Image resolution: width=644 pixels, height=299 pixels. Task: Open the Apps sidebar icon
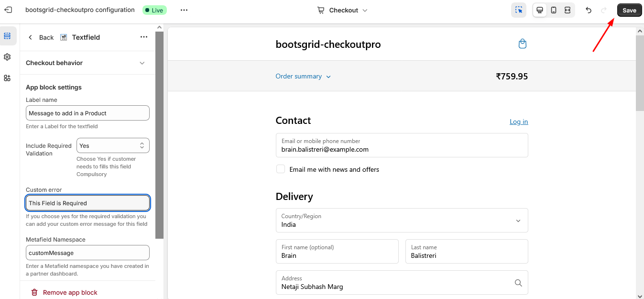(7, 78)
